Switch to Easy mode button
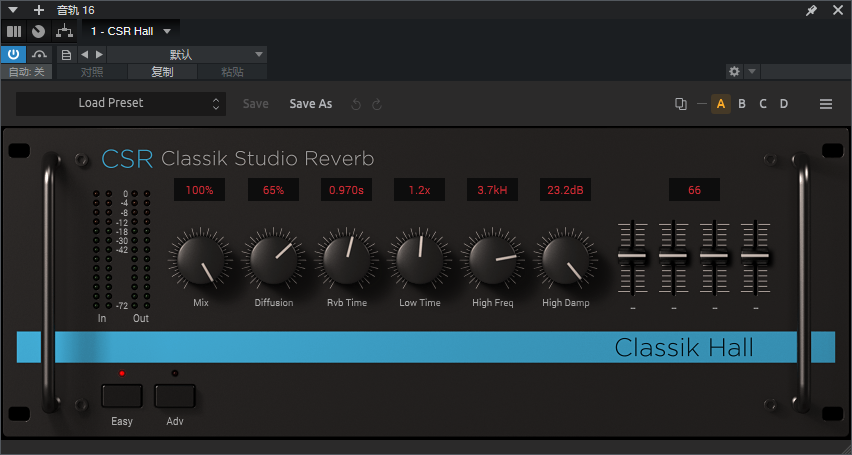 [122, 396]
